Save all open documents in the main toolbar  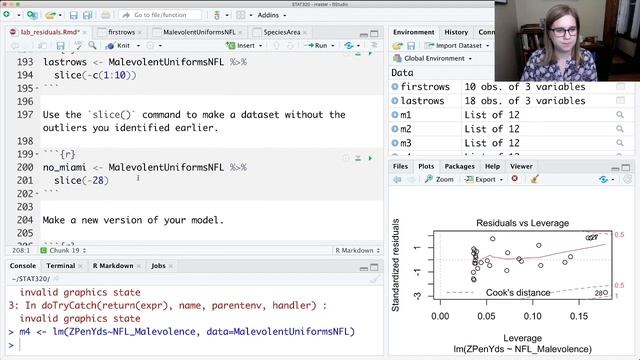[87, 15]
